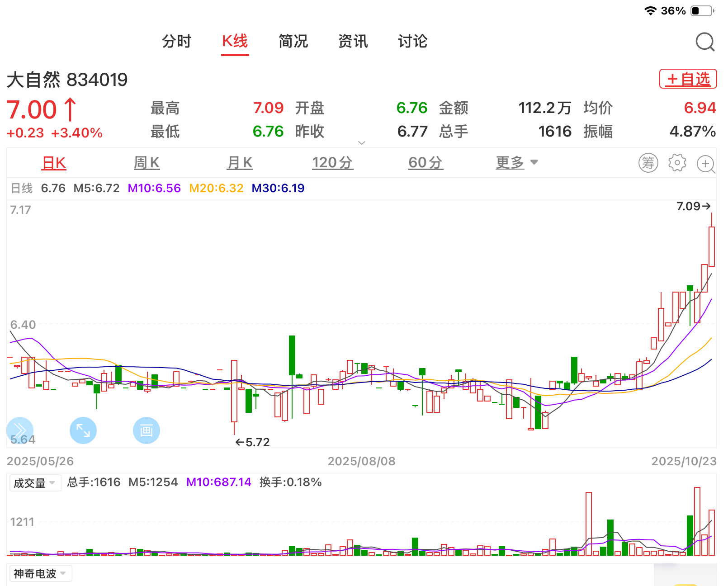Expand 更多 period dropdown
This screenshot has height=586, width=728.
[x=517, y=162]
